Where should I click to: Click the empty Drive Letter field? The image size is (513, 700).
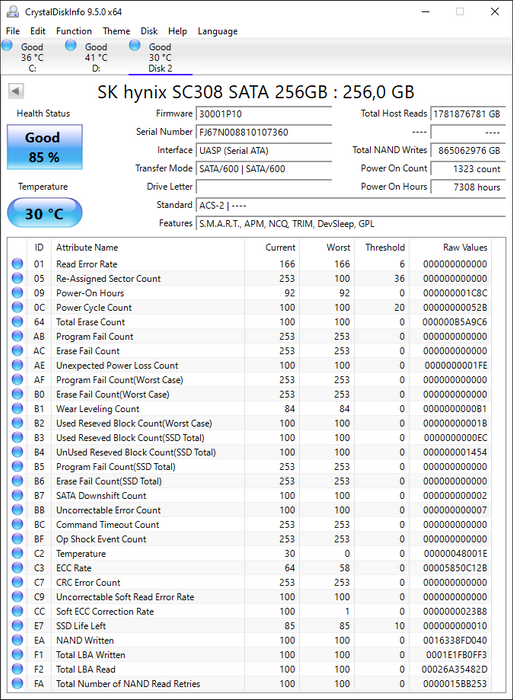(x=263, y=187)
